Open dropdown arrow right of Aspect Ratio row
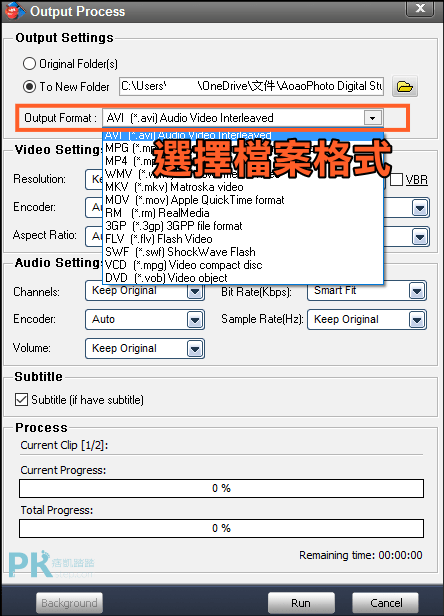 pyautogui.click(x=420, y=237)
